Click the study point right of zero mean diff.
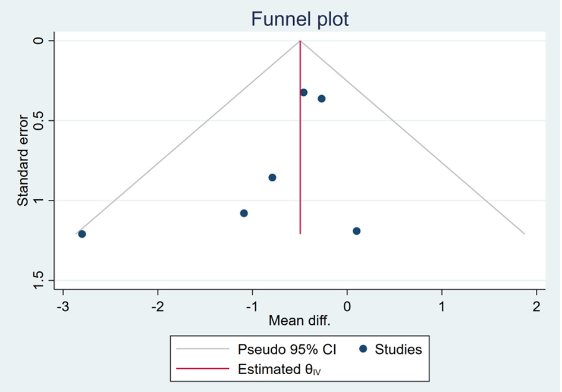This screenshot has width=562, height=392. 356,231
